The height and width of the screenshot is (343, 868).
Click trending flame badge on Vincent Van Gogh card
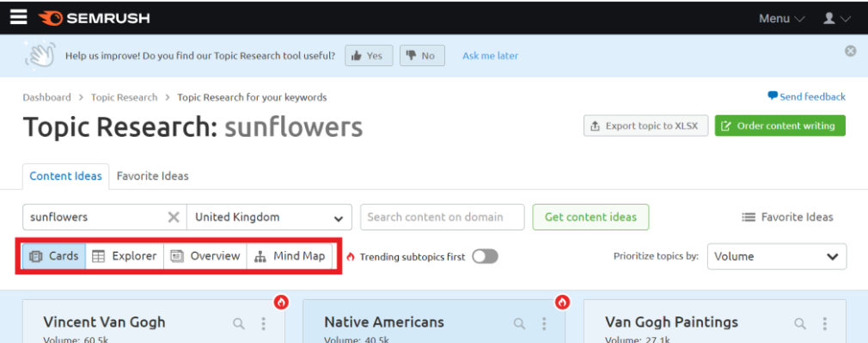[282, 302]
